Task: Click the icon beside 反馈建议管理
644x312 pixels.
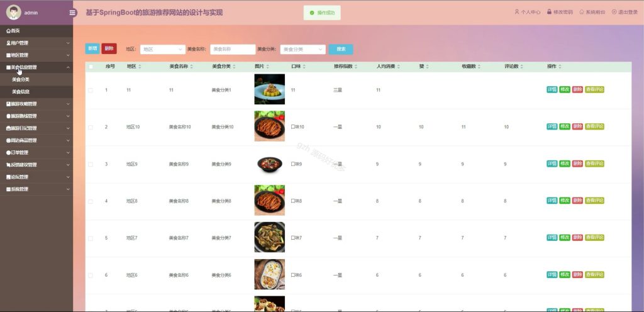Action: coord(8,165)
